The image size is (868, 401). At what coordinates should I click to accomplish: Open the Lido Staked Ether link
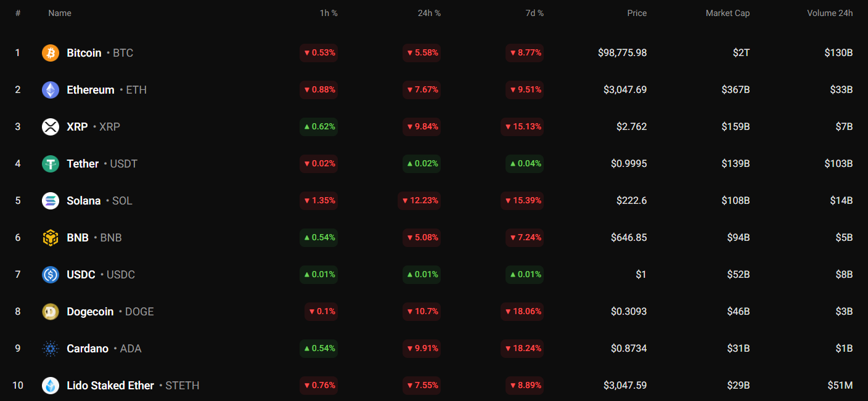click(110, 386)
